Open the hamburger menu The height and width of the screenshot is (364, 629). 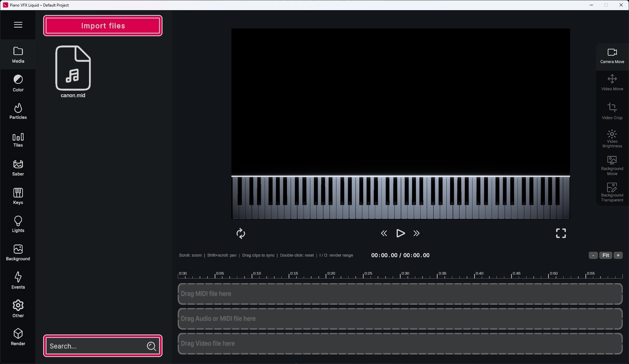[18, 25]
